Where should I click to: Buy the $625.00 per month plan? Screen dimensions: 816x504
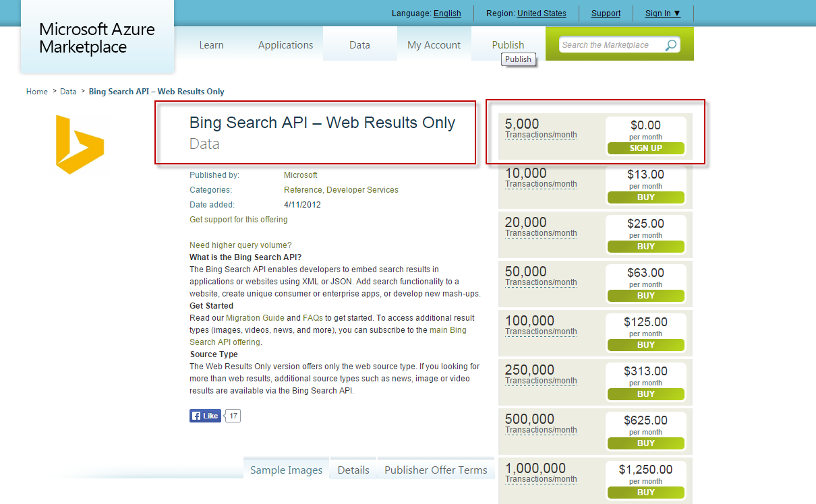point(646,443)
